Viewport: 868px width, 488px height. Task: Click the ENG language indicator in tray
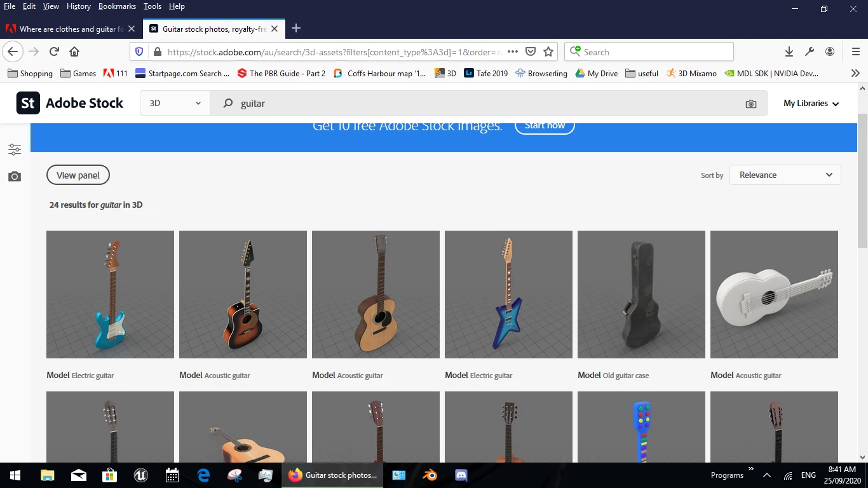[x=808, y=475]
